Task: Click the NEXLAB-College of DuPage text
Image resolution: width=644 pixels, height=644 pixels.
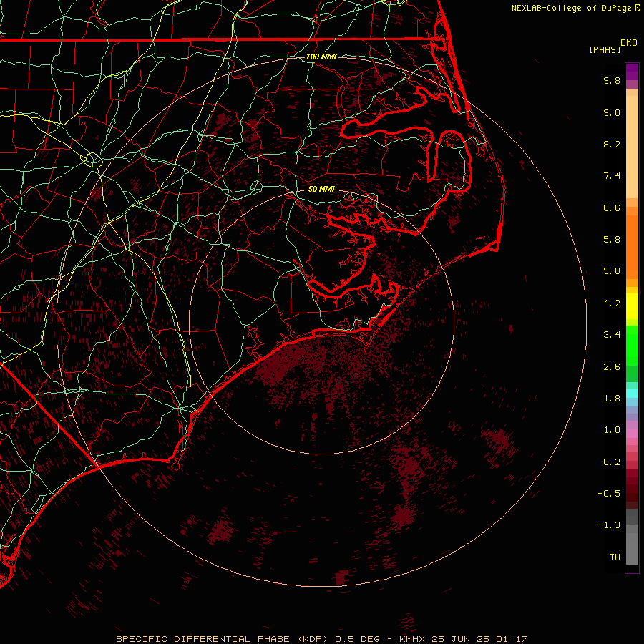Action: [571, 8]
